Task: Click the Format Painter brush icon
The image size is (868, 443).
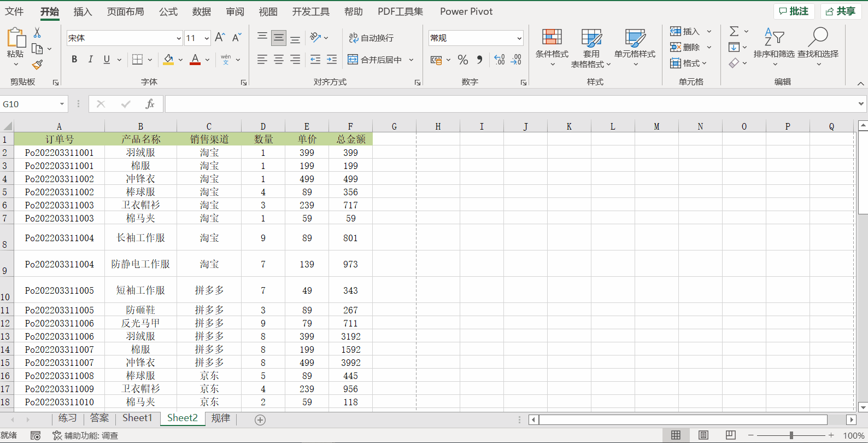Action: pyautogui.click(x=37, y=65)
